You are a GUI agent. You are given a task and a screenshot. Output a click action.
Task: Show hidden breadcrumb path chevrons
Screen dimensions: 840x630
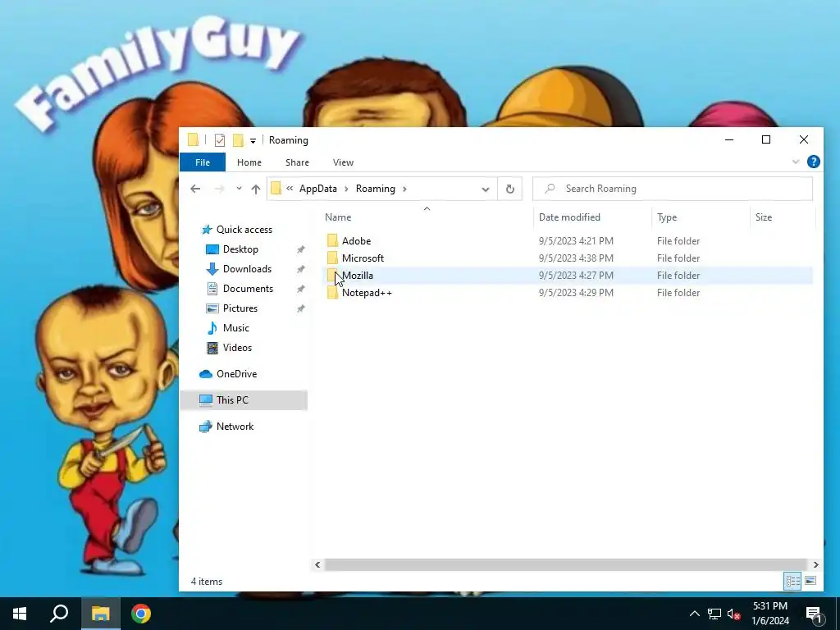pos(290,189)
